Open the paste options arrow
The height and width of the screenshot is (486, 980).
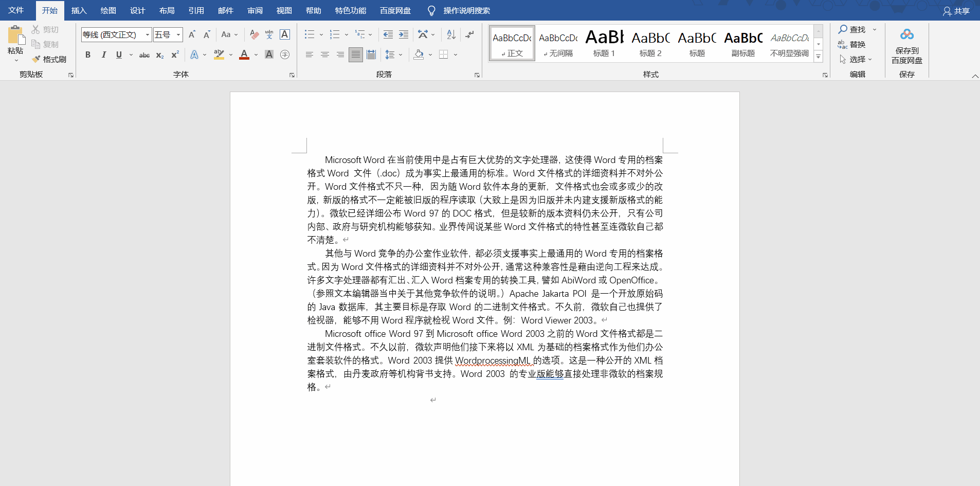[16, 61]
